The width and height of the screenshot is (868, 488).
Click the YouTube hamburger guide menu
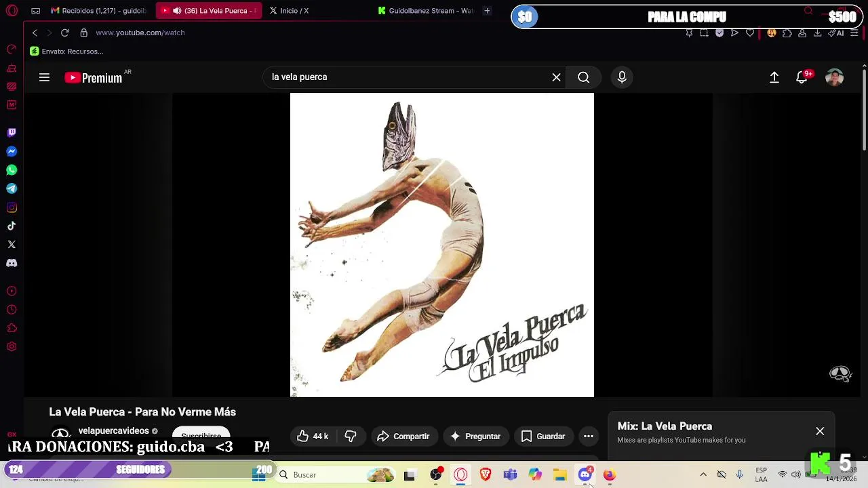tap(44, 77)
